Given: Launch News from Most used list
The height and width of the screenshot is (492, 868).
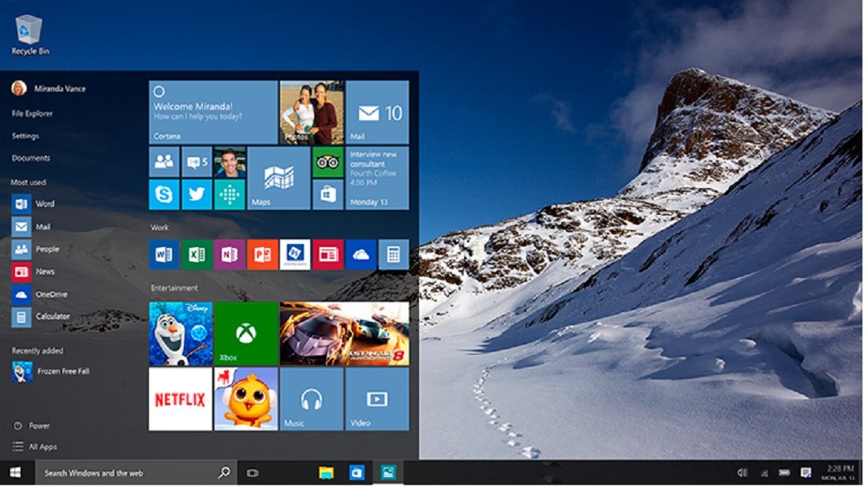Looking at the screenshot, I should [33, 272].
